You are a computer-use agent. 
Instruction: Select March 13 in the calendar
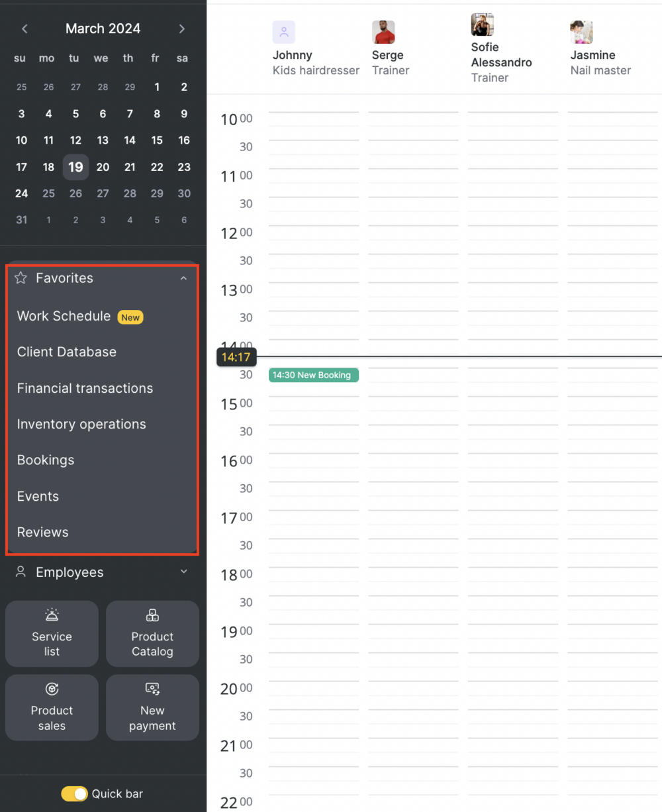coord(103,140)
